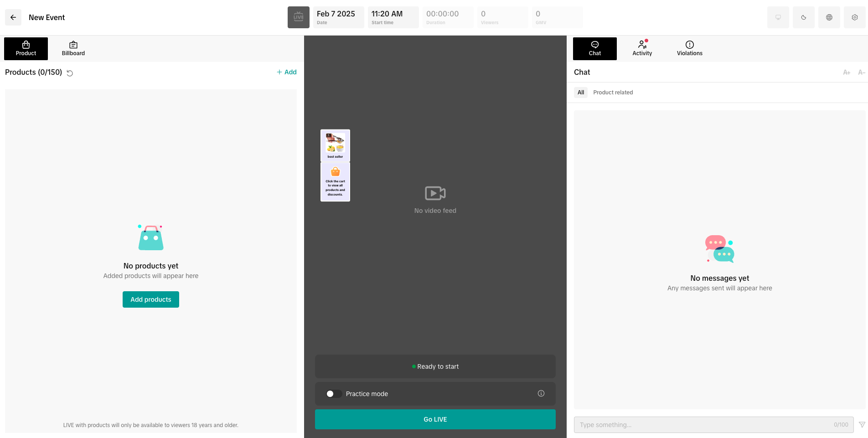Switch to the Billboard tab
The image size is (868, 438).
pos(73,49)
